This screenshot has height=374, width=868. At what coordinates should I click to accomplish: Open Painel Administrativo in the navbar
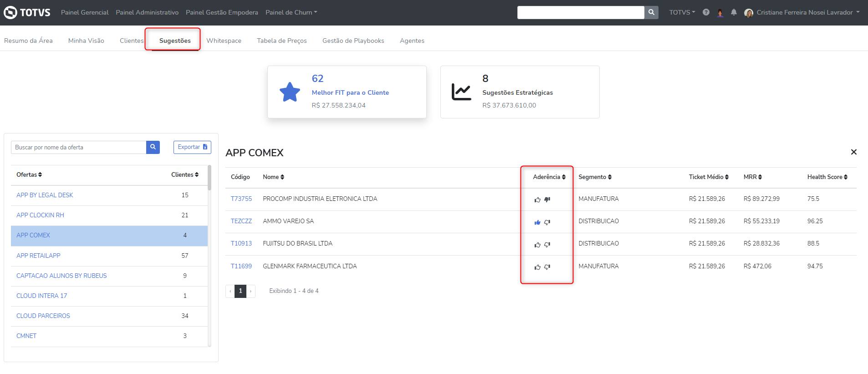147,12
